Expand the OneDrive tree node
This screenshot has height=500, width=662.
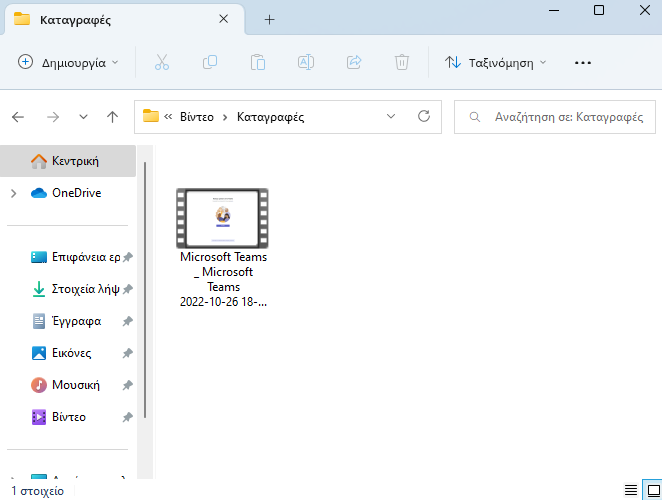(x=14, y=193)
